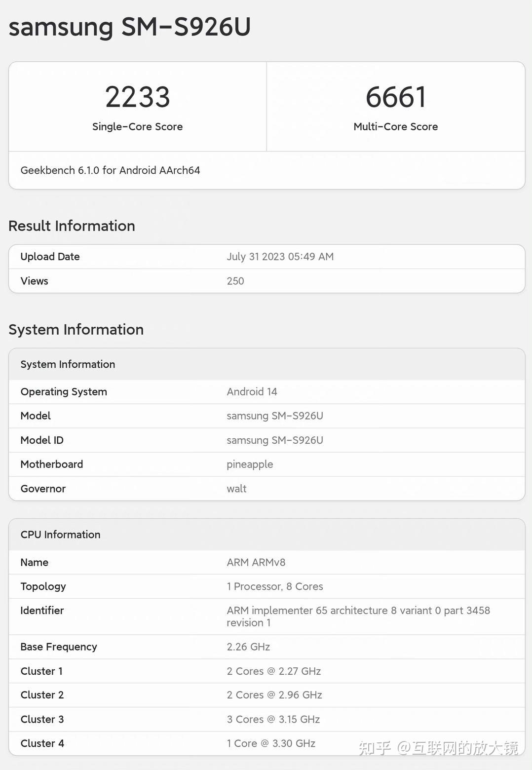Click the CPU Information table header
This screenshot has width=532, height=770.
(60, 535)
